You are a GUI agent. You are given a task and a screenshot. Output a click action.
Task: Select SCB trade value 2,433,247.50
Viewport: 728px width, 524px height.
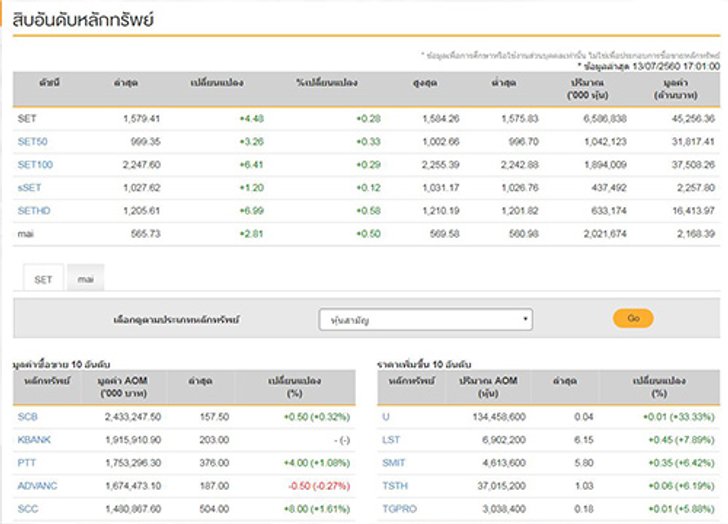coord(133,417)
